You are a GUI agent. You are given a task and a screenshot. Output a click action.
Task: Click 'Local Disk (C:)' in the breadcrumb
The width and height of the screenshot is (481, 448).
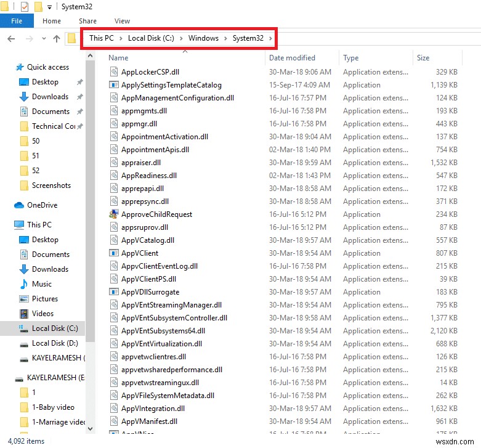(x=151, y=38)
